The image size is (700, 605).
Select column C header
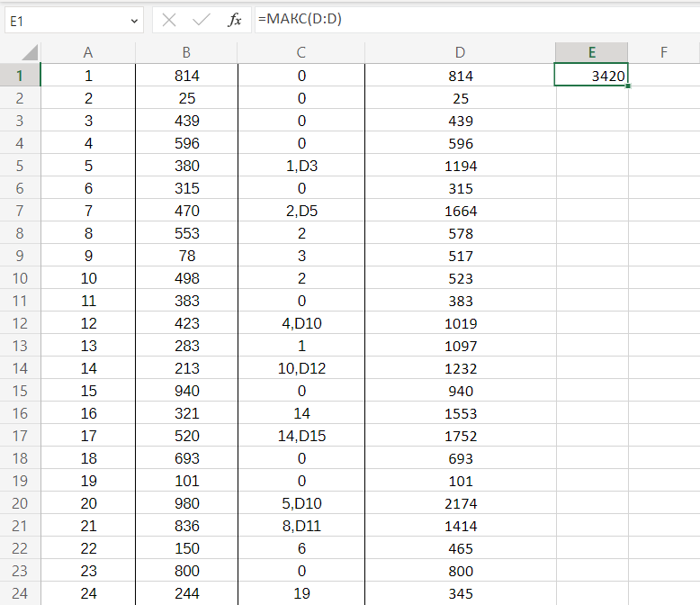(x=301, y=52)
